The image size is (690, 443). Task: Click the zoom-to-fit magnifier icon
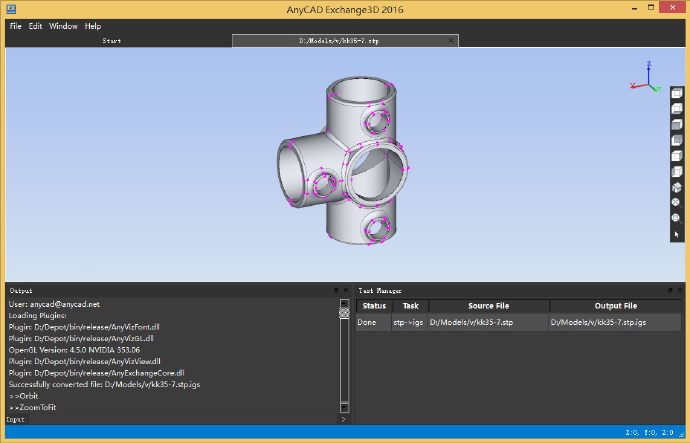tap(676, 202)
